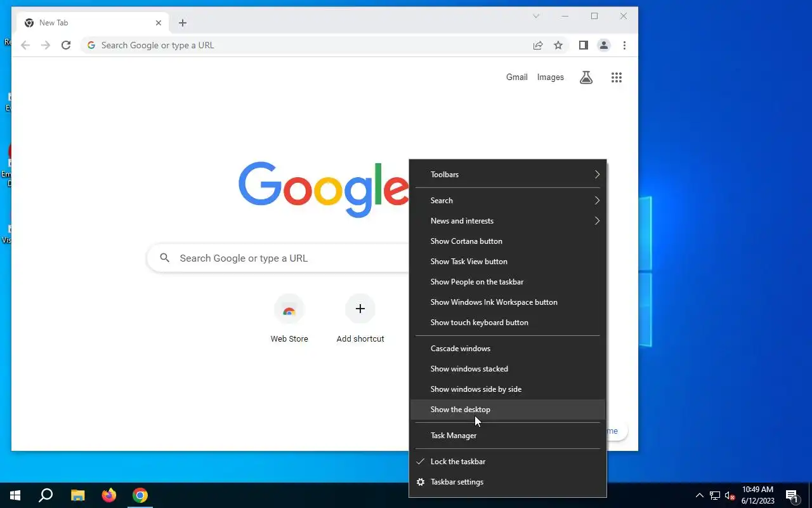Toggle Show Windows Ink Workspace button
The height and width of the screenshot is (508, 812).
click(x=507, y=302)
